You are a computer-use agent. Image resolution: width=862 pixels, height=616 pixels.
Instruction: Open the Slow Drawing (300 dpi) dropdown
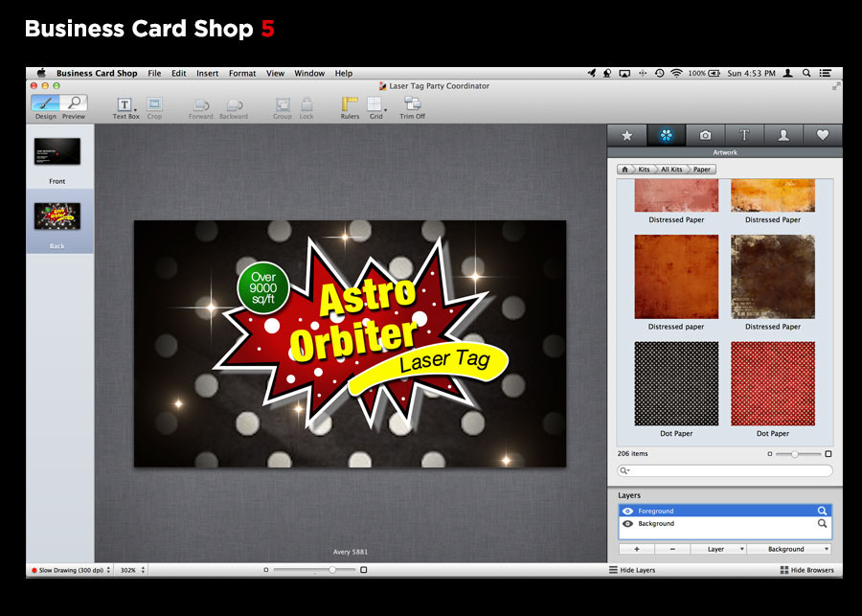pyautogui.click(x=71, y=570)
